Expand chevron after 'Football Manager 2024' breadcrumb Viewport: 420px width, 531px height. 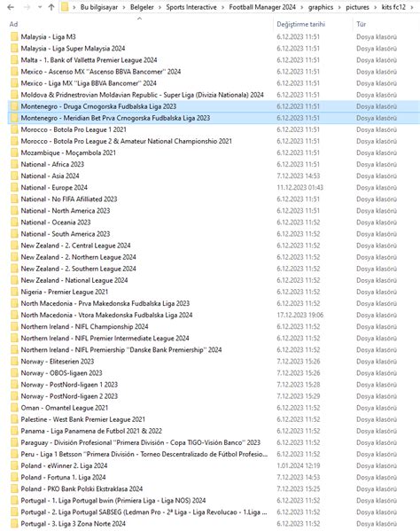coord(302,7)
